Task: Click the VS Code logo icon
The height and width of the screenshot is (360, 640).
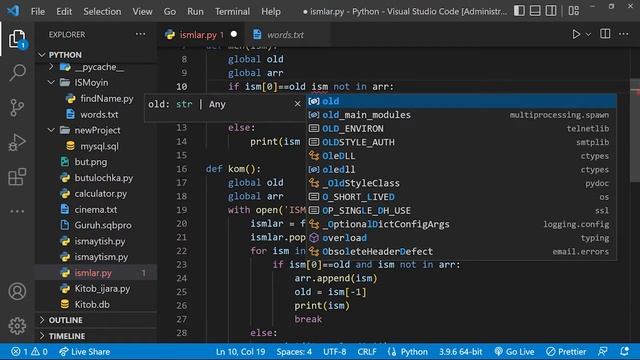Action: coord(13,11)
